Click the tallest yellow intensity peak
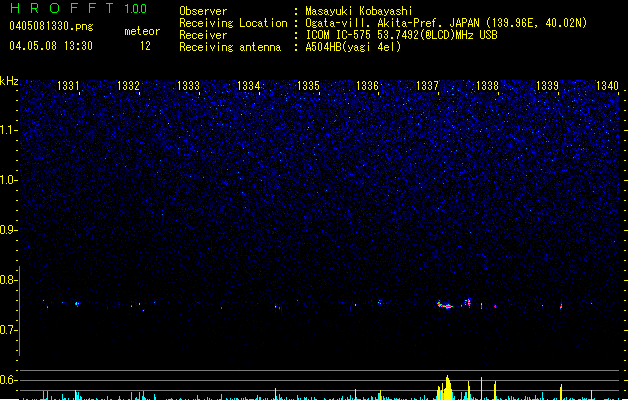Screen dimensions: 629x400 (448, 388)
